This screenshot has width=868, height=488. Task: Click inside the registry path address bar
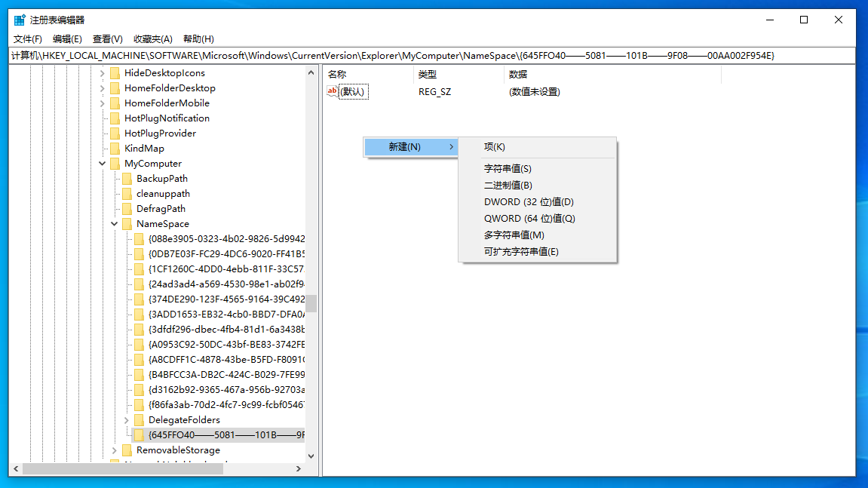377,55
